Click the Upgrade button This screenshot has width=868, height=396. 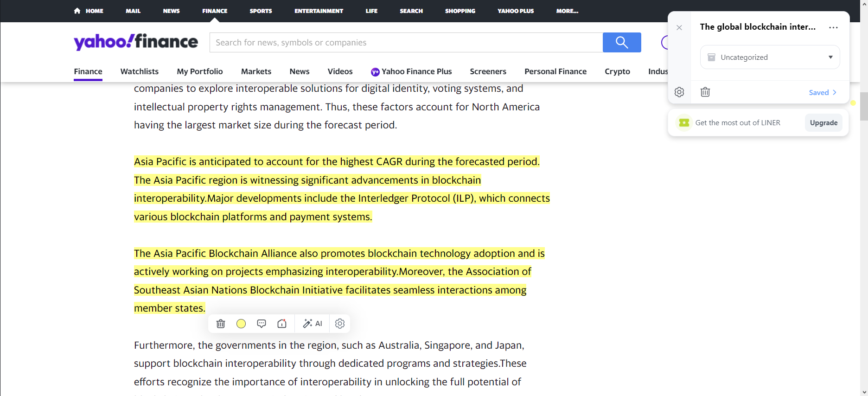pyautogui.click(x=823, y=123)
